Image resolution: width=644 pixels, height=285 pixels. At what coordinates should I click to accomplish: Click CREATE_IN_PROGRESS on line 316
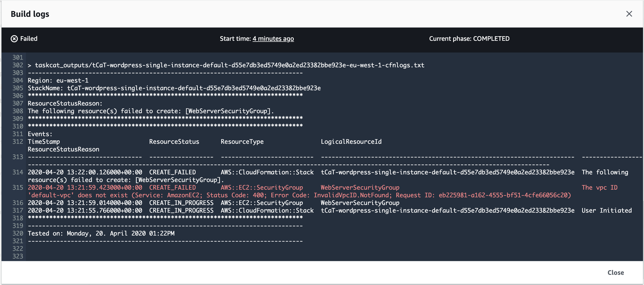click(x=181, y=203)
